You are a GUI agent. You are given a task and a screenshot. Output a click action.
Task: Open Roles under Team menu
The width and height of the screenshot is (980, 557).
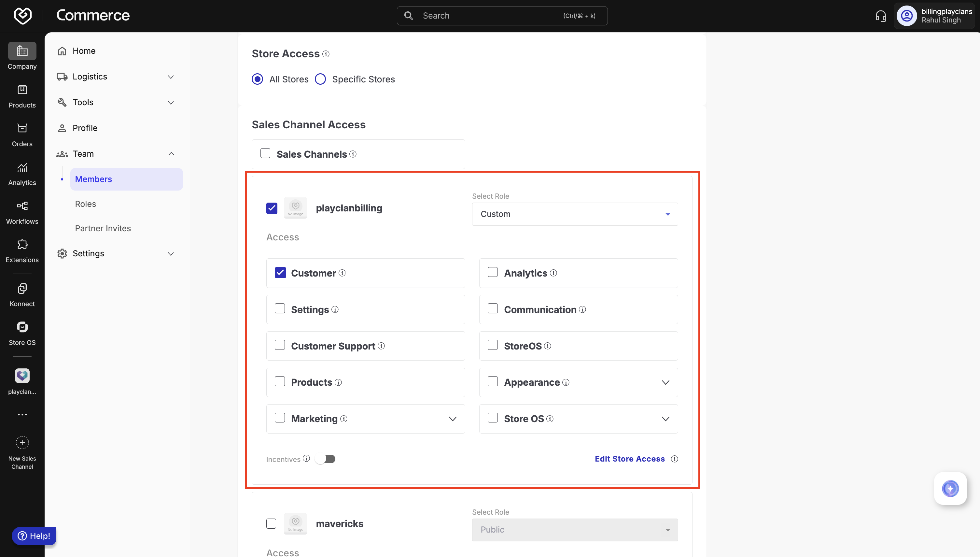[x=86, y=204]
